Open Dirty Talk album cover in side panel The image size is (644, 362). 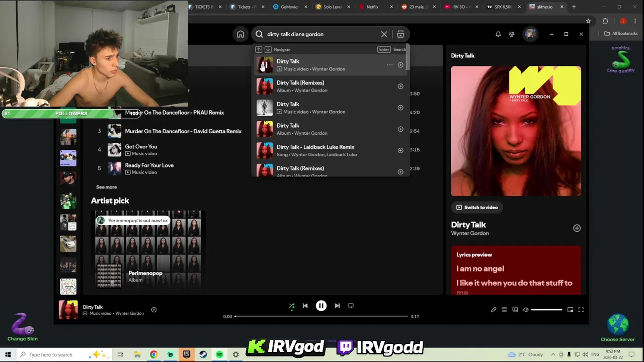tap(516, 131)
